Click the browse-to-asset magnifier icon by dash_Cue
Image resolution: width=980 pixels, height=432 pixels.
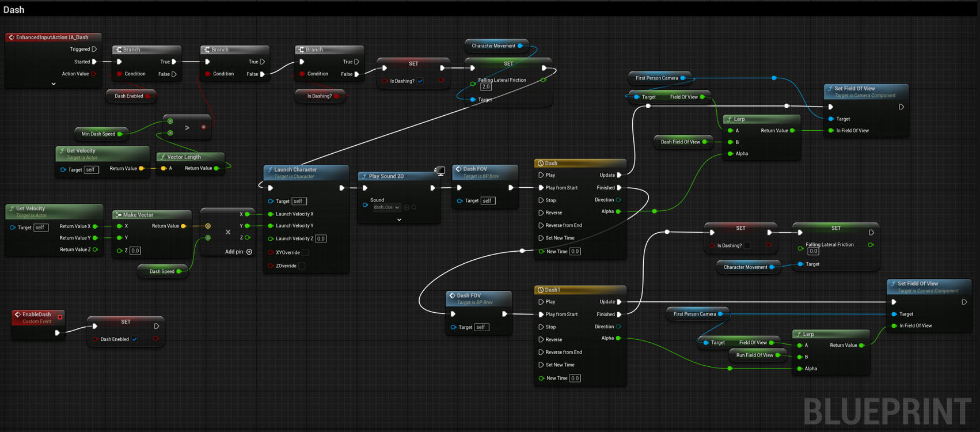tap(414, 207)
